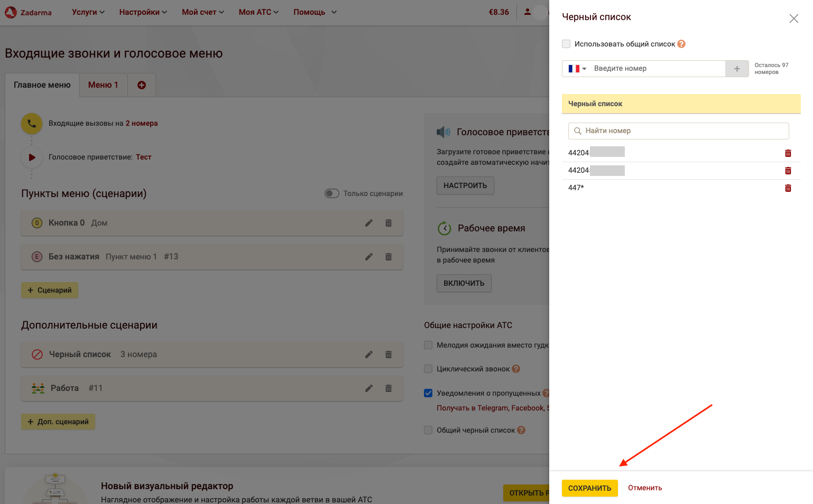This screenshot has height=504, width=813.
Task: Open help for Циклический звонок
Action: point(516,369)
